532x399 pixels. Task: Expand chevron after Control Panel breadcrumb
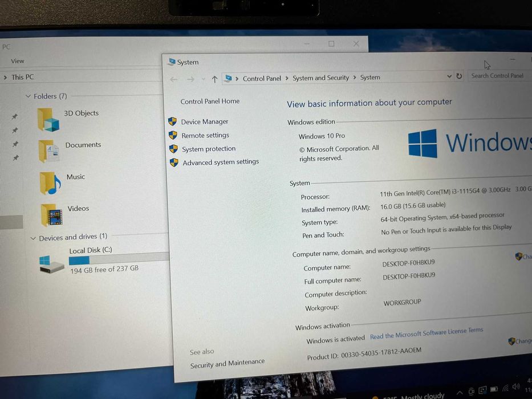(x=287, y=78)
